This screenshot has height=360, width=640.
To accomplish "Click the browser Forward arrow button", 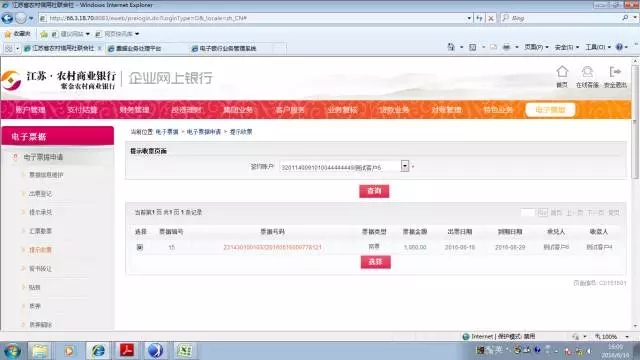I will [x=20, y=18].
